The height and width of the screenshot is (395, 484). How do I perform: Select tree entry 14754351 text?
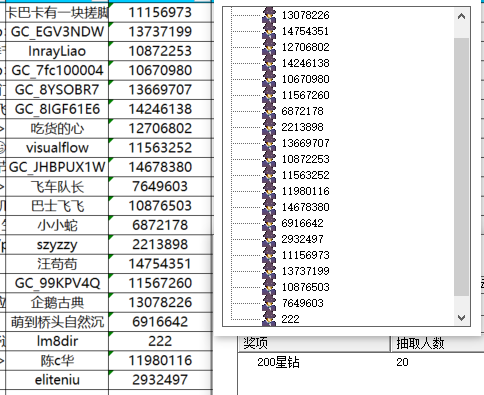pyautogui.click(x=305, y=31)
